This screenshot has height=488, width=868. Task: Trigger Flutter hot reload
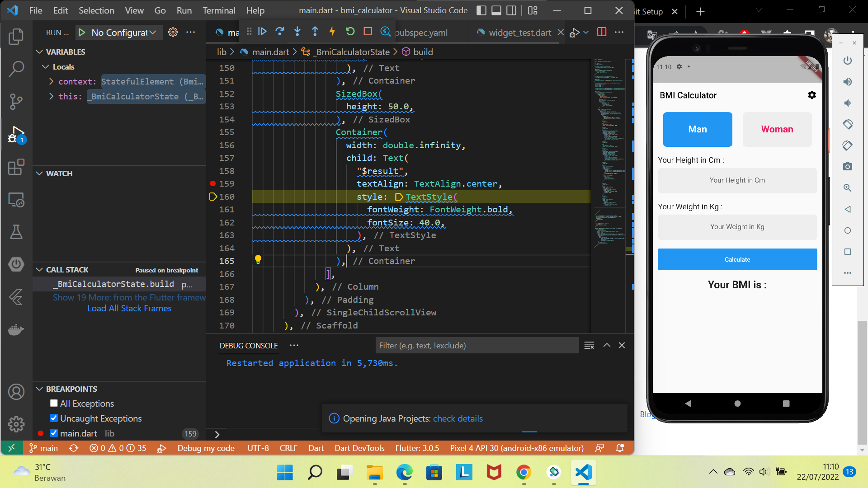pos(332,32)
